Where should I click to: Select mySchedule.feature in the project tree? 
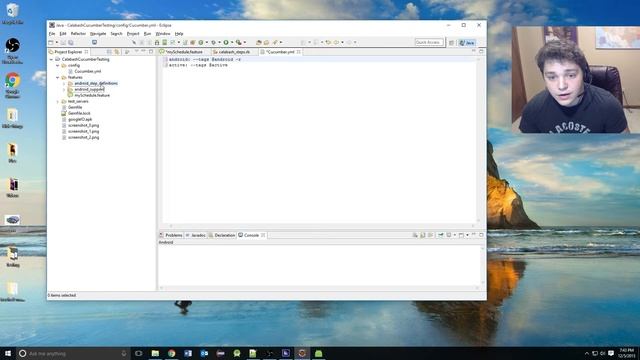(92, 95)
